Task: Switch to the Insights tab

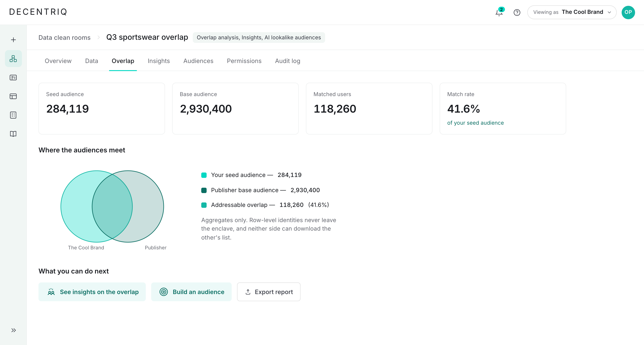Action: tap(159, 61)
